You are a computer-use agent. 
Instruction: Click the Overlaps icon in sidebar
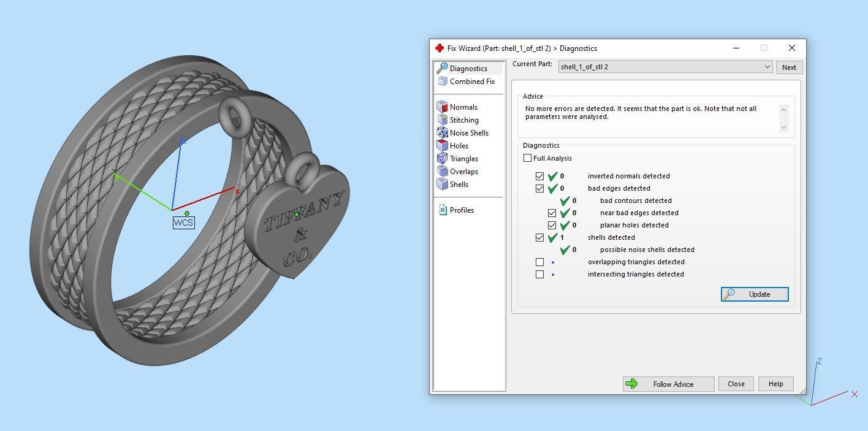click(442, 171)
